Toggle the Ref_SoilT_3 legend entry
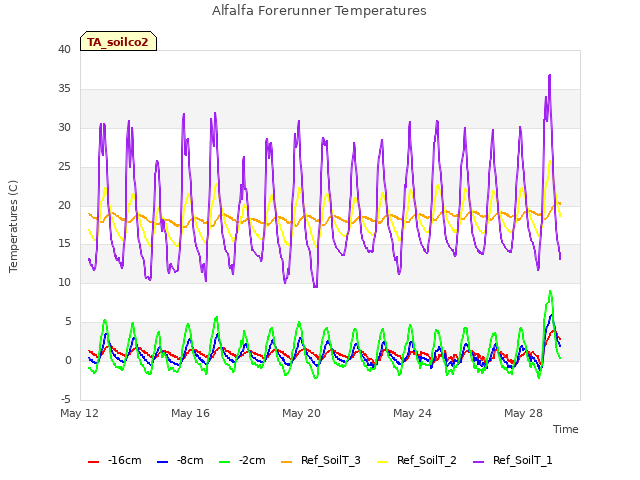Screen dimensions: 640x480 321,460
